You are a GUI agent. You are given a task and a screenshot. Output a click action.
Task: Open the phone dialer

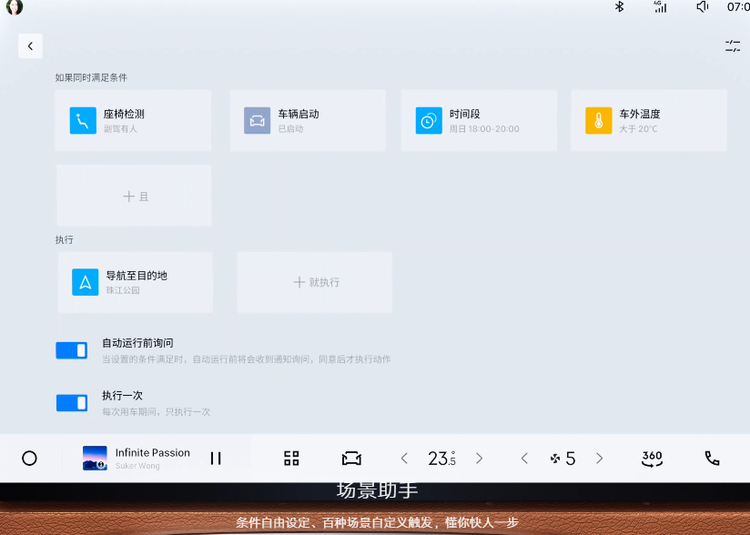pyautogui.click(x=712, y=458)
